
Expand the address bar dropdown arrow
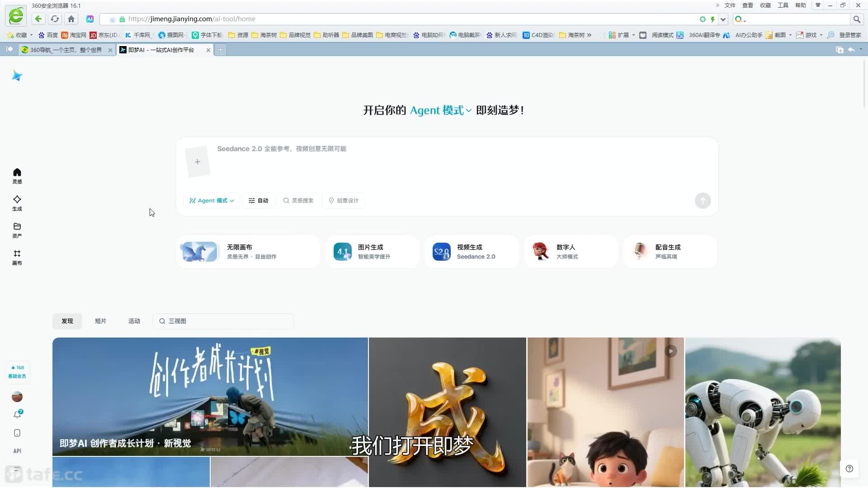click(x=723, y=19)
